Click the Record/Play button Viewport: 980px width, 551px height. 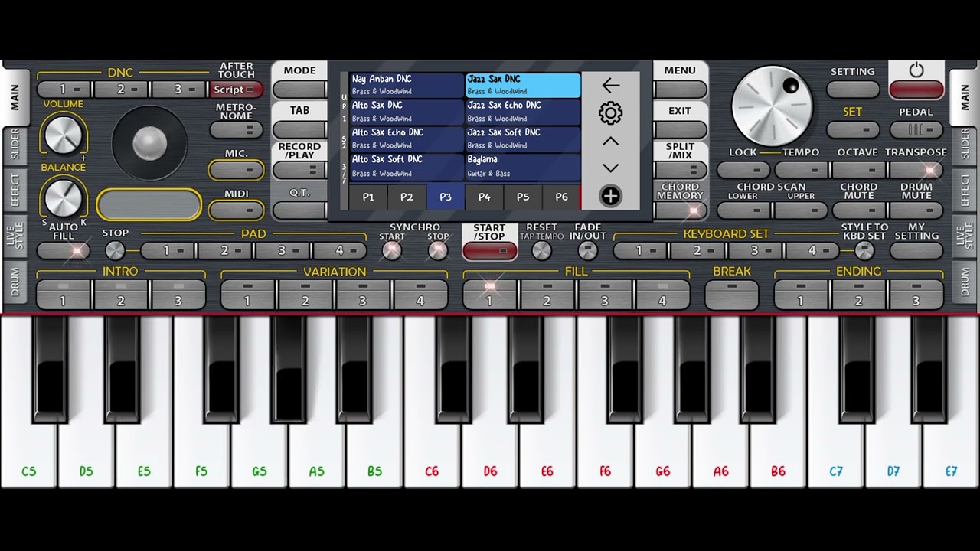(299, 170)
